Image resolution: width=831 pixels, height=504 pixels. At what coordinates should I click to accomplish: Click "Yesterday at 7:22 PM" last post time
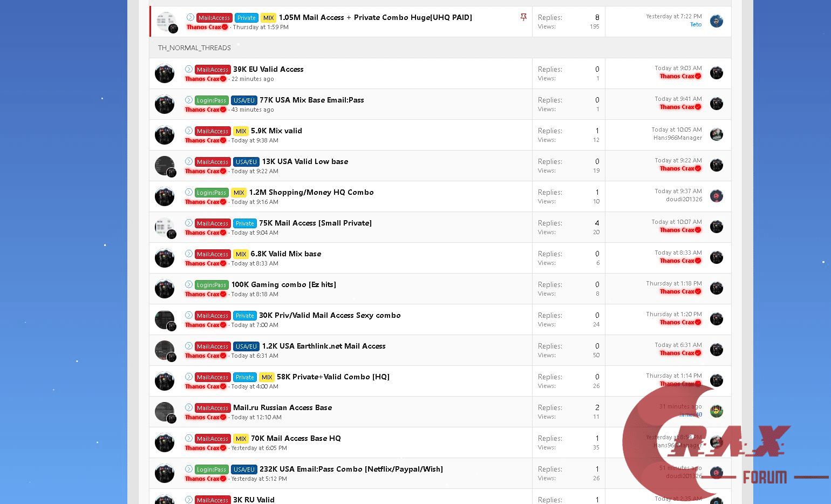(x=674, y=16)
